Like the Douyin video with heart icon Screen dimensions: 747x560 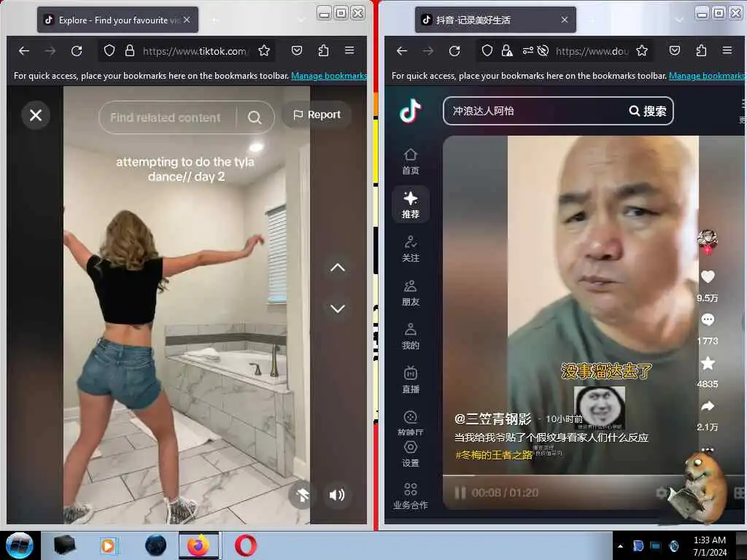[708, 276]
